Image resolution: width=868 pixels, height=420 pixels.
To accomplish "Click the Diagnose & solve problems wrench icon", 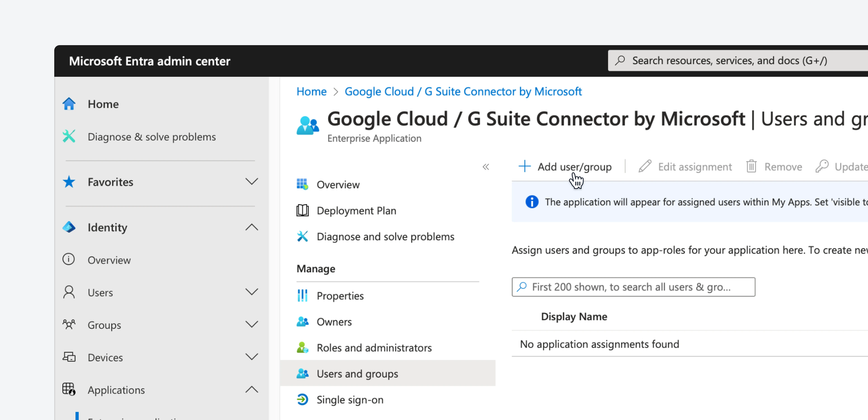I will 69,137.
